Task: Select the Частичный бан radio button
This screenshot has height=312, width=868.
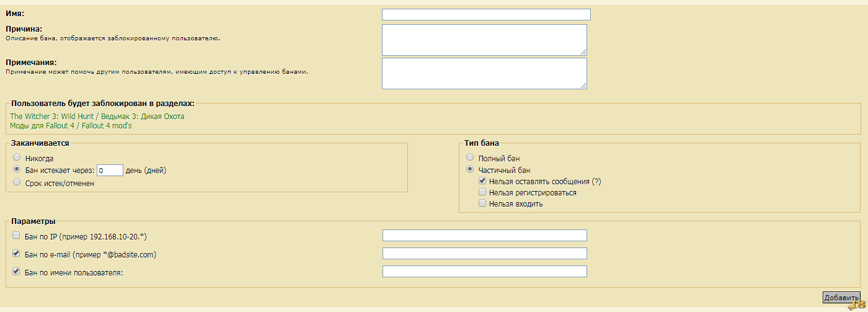Action: click(470, 169)
